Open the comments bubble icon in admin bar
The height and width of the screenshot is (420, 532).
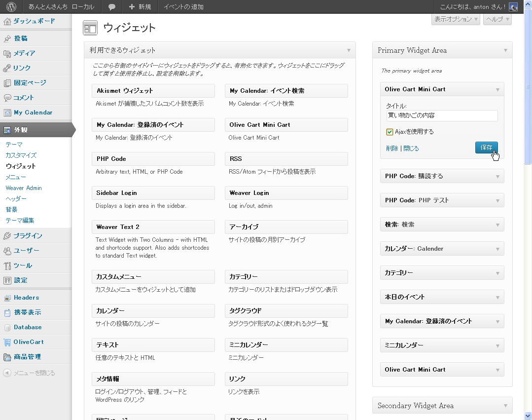(111, 7)
